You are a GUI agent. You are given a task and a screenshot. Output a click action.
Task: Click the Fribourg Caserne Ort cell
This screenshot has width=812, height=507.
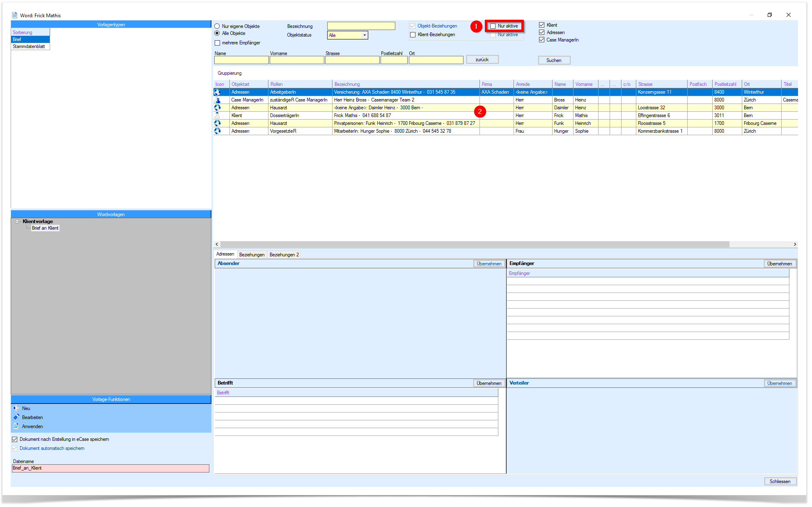[x=762, y=123]
